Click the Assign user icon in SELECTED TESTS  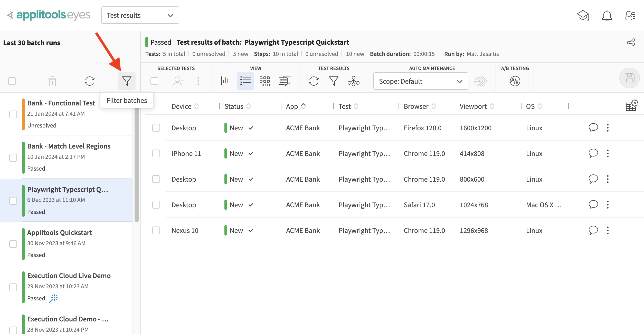point(178,80)
